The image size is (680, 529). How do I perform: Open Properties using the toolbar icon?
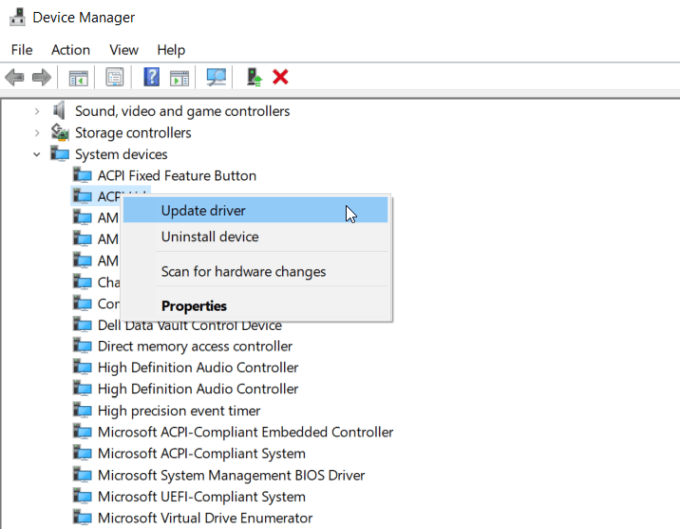(x=115, y=77)
